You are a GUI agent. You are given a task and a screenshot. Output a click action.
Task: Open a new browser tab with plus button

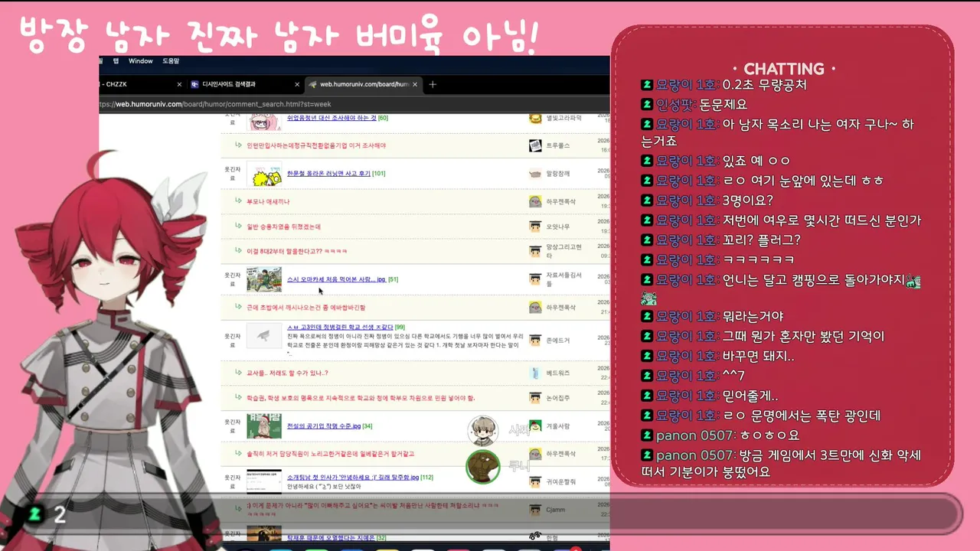[x=433, y=84]
